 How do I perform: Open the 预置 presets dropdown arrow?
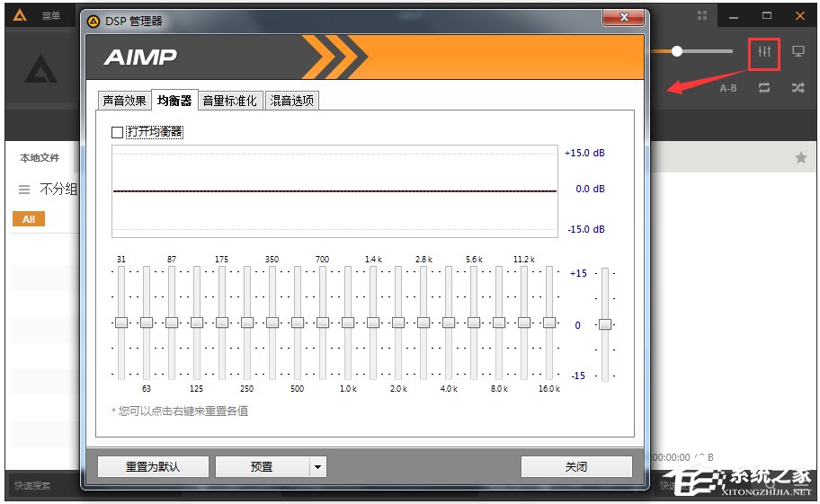(x=316, y=467)
